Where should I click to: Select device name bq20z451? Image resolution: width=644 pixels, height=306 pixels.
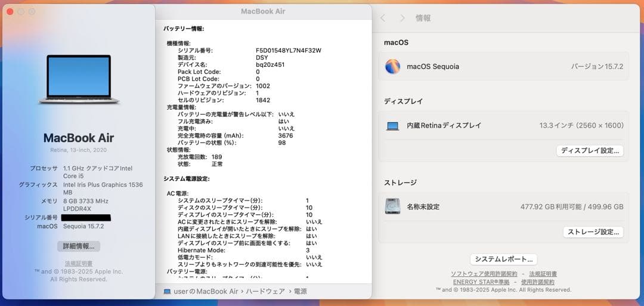270,64
